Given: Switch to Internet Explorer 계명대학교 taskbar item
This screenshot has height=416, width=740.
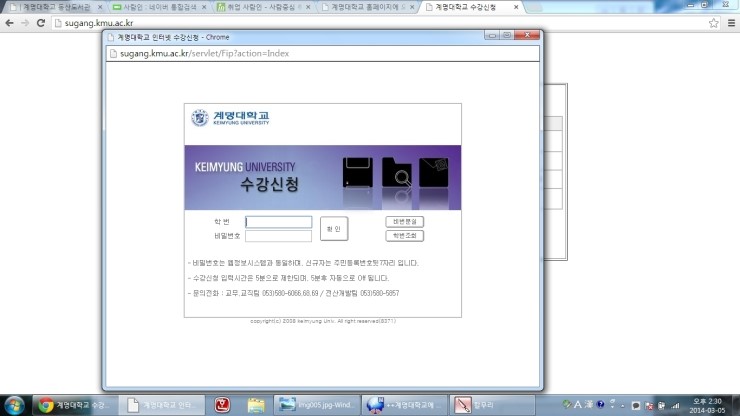Looking at the screenshot, I should click(x=404, y=405).
